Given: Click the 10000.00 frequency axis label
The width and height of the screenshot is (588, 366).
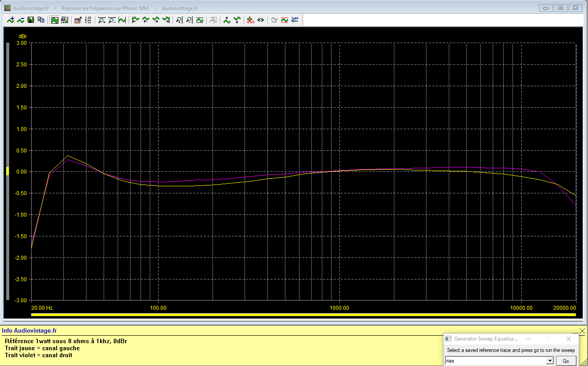Looking at the screenshot, I should 521,308.
